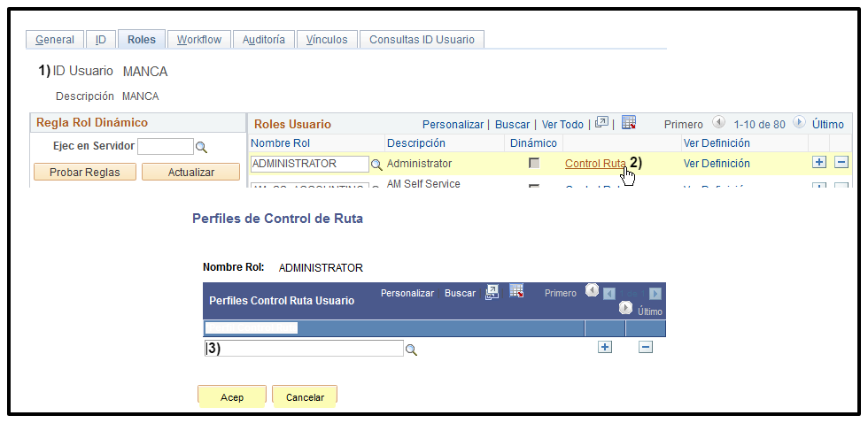The width and height of the screenshot is (868, 423).
Task: Remove row in Perfiles Control Ruta grid
Action: pyautogui.click(x=646, y=347)
